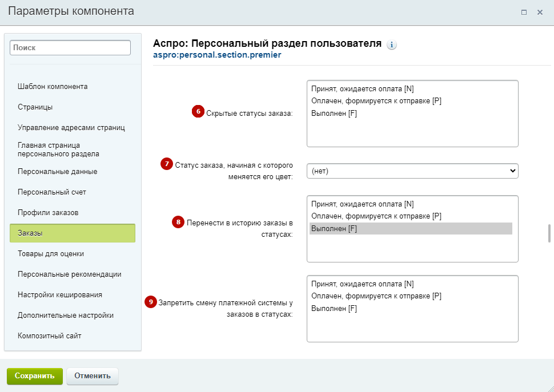Click the info icon next to component title

(391, 45)
